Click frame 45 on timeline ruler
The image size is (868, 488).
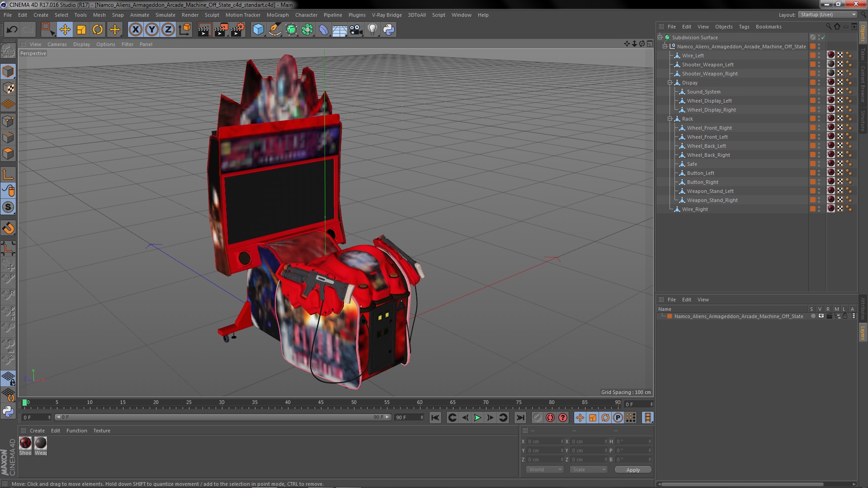click(x=321, y=402)
